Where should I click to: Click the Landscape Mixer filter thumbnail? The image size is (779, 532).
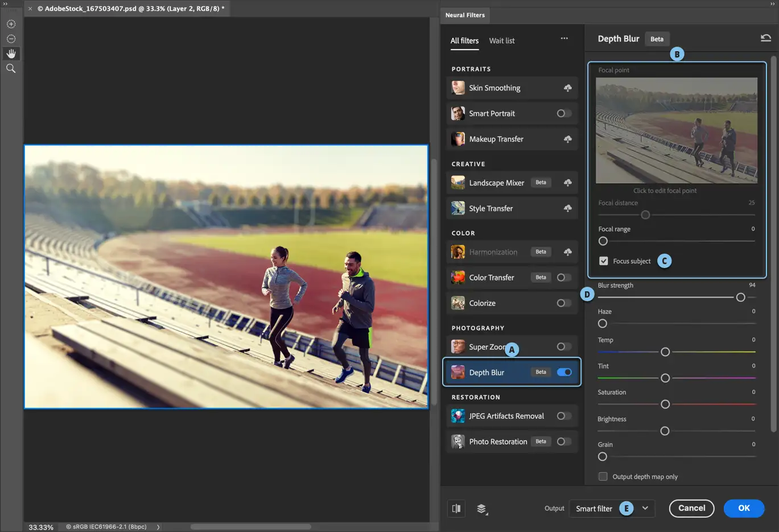458,183
